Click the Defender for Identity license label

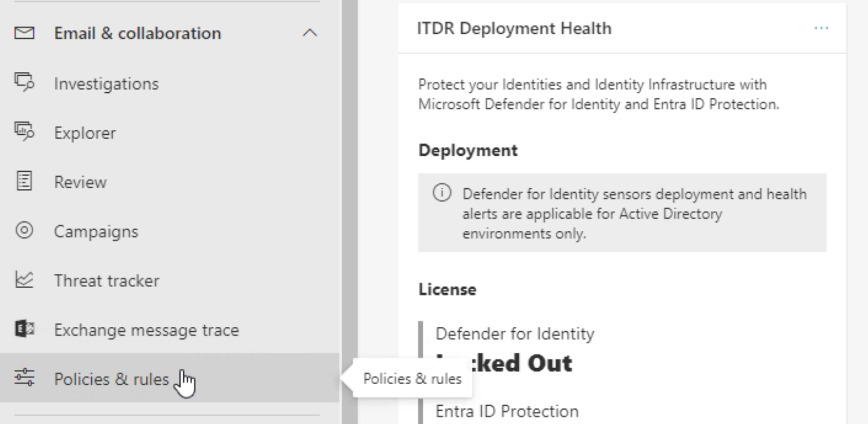515,334
